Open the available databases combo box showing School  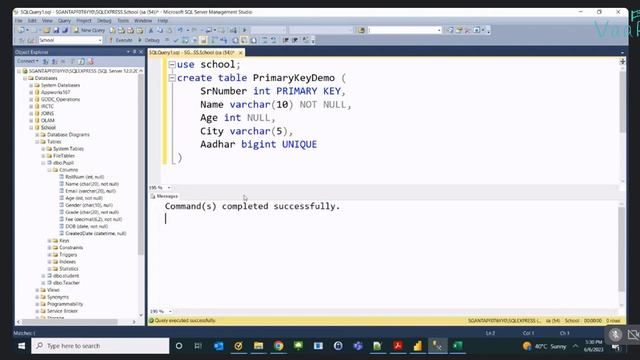(71, 40)
